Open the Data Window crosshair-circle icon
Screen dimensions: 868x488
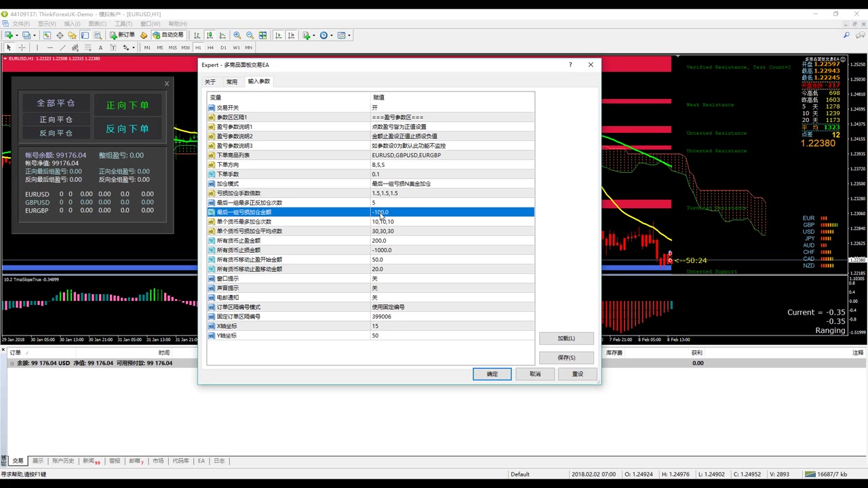tap(60, 35)
